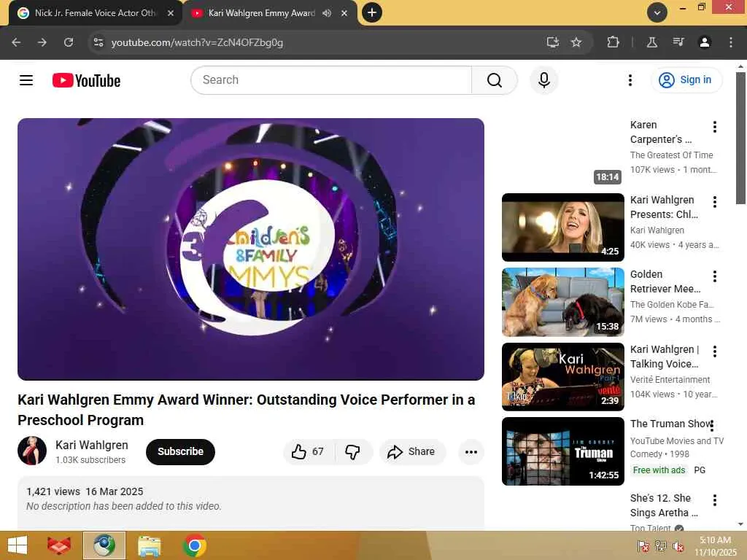Click install app icon in address bar
The image size is (747, 560).
tap(553, 42)
